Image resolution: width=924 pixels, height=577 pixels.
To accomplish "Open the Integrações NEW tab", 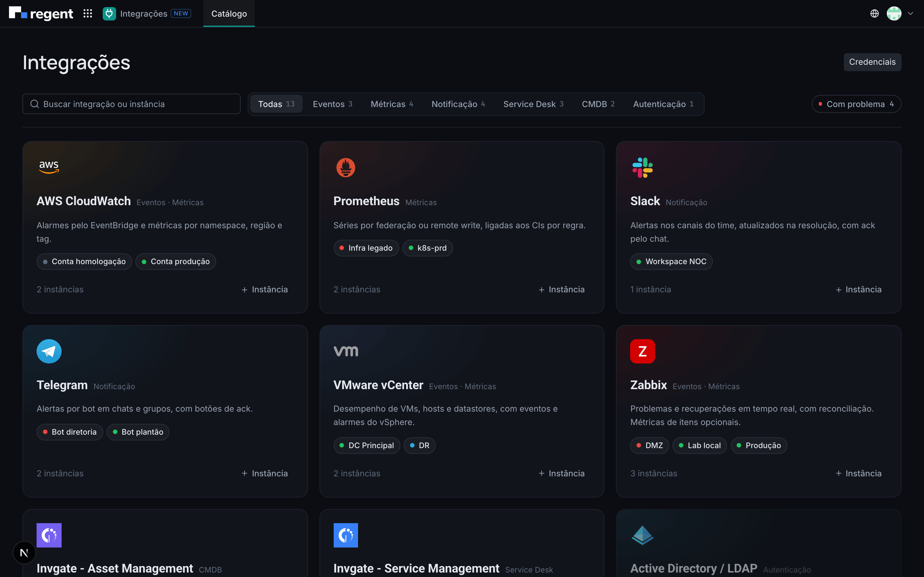I will (x=147, y=14).
